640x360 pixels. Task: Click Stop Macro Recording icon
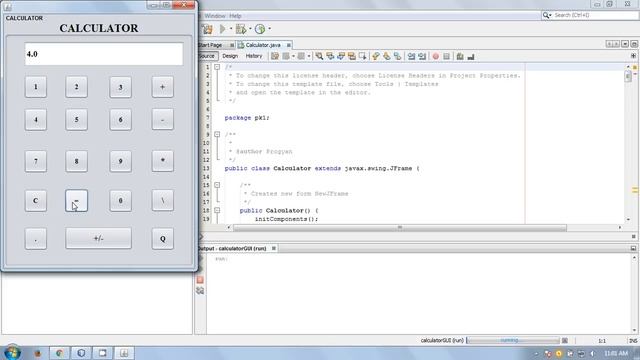pos(447,56)
